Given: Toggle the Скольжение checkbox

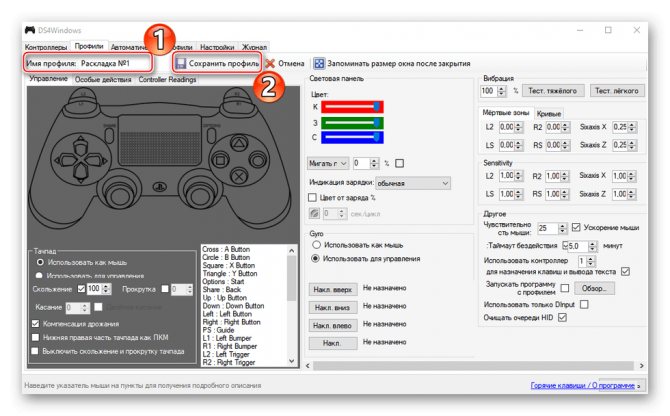Looking at the screenshot, I should click(81, 289).
